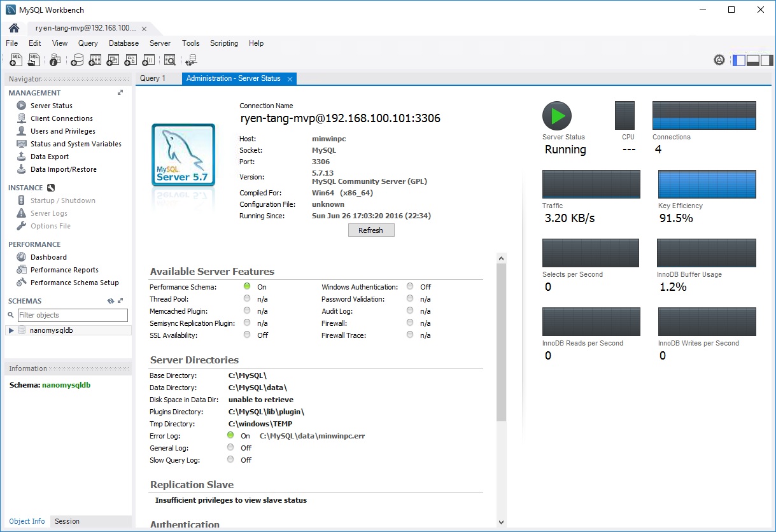Open Performance Schema Setup
This screenshot has width=776, height=532.
74,283
